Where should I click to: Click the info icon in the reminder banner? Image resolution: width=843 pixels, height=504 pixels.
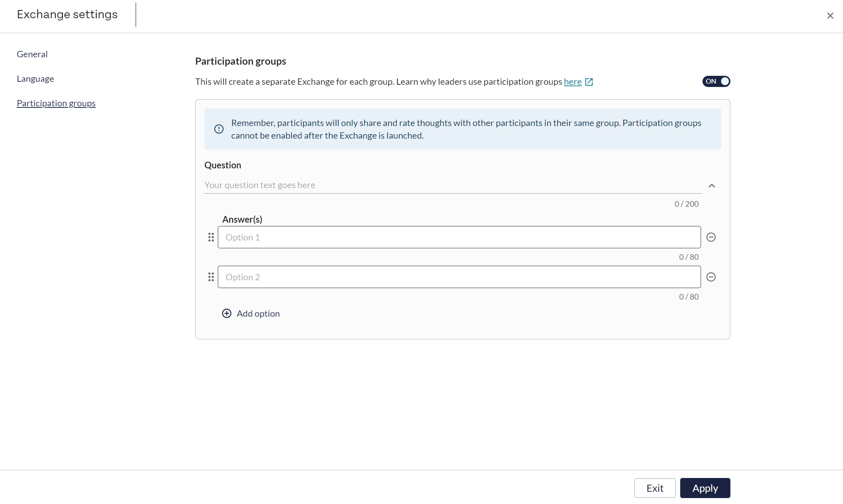(x=219, y=129)
